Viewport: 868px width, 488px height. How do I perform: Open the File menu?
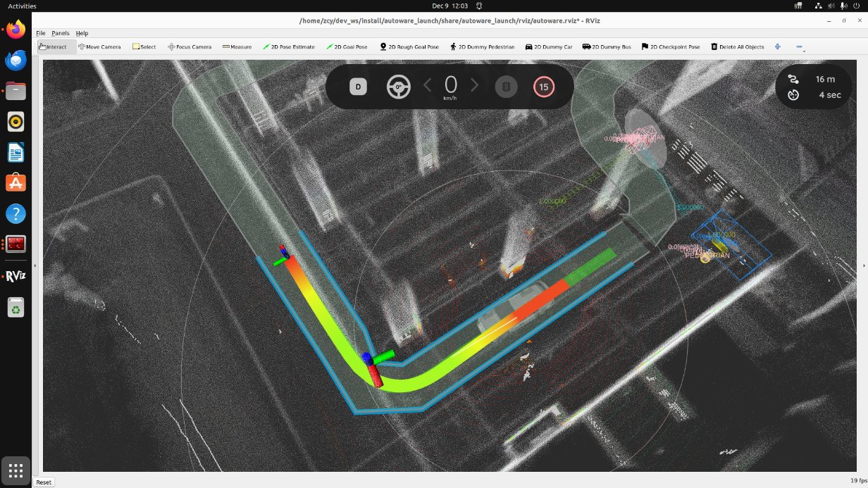pyautogui.click(x=40, y=33)
